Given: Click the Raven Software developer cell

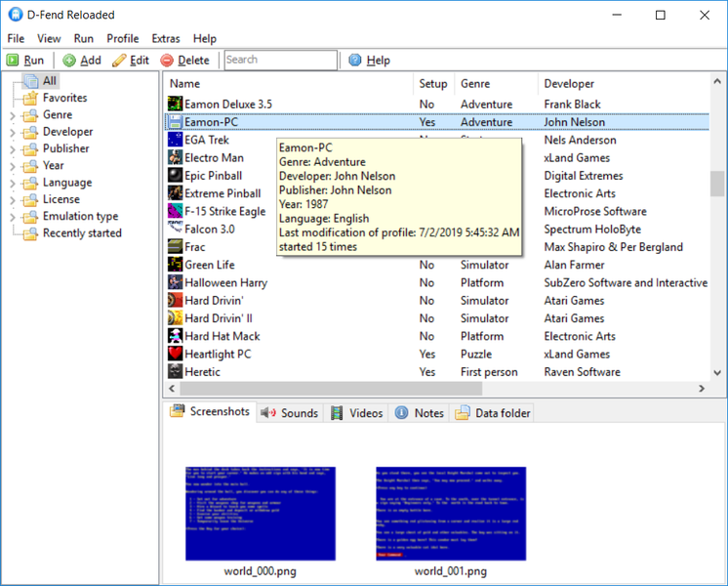Looking at the screenshot, I should pos(583,372).
